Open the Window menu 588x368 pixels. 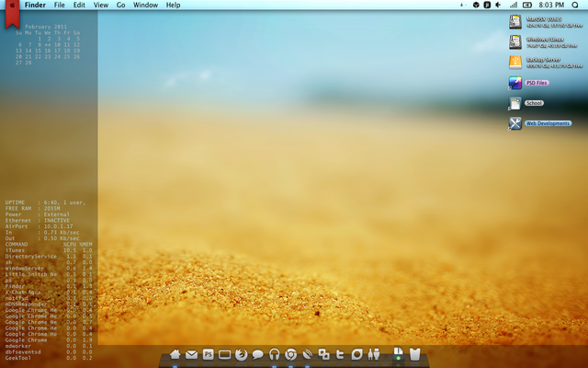click(x=145, y=6)
